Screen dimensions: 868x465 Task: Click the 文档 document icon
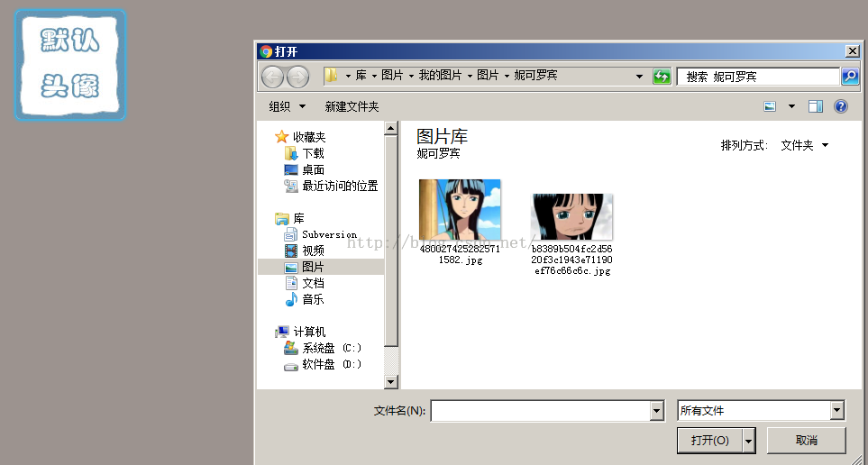291,284
